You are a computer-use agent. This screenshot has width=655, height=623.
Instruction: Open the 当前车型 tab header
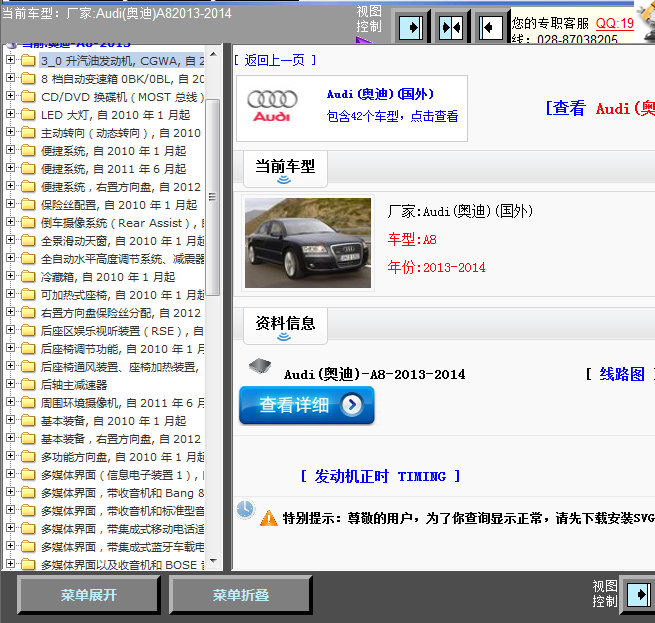point(285,170)
